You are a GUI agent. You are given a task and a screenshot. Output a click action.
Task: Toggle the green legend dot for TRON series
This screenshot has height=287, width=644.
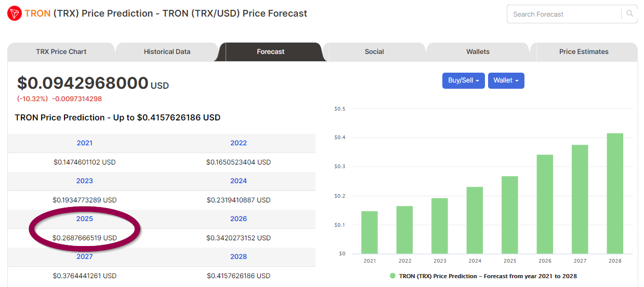point(392,276)
